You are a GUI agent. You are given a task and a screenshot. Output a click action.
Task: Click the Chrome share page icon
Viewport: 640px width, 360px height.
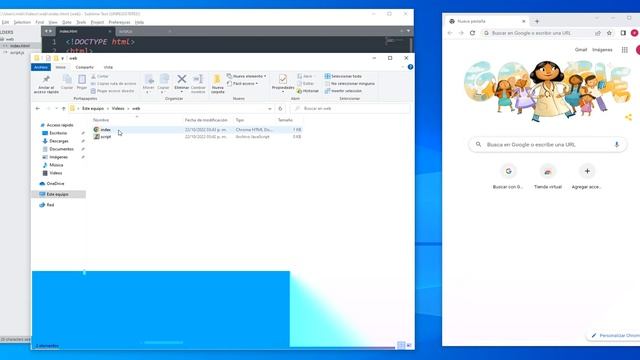(598, 33)
